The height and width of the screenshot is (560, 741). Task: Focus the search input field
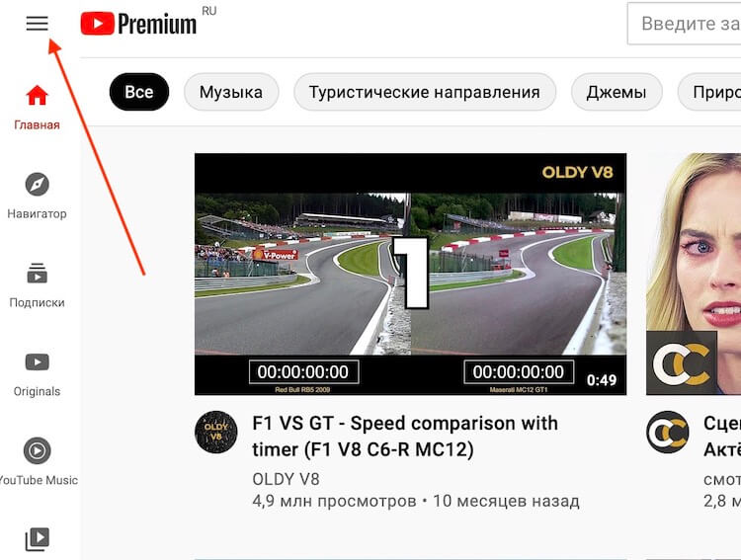[x=685, y=23]
